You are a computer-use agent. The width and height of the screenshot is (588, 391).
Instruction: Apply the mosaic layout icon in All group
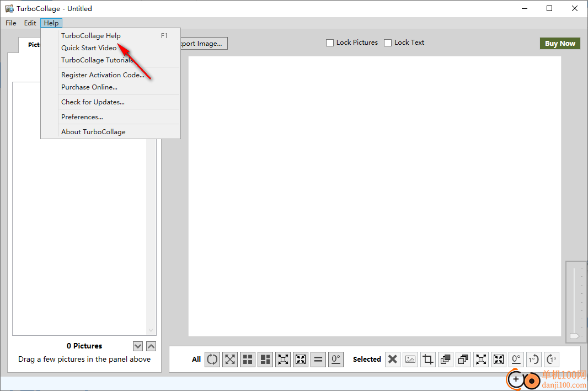[265, 360]
